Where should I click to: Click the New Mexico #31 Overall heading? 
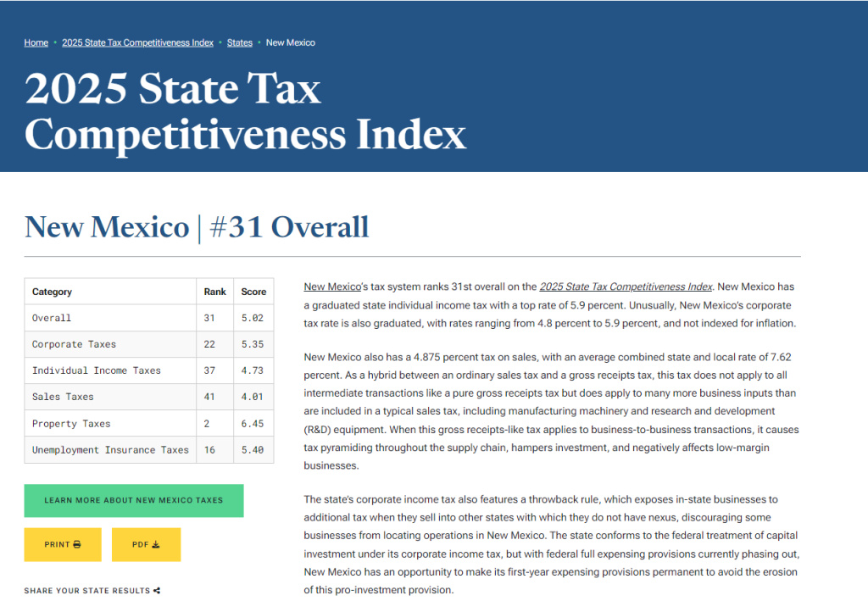(x=197, y=227)
